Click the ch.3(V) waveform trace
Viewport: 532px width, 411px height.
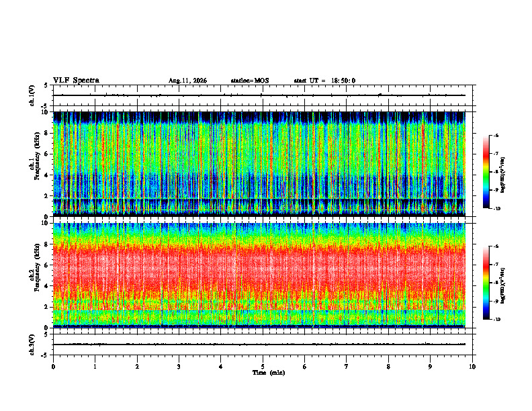pyautogui.click(x=259, y=345)
